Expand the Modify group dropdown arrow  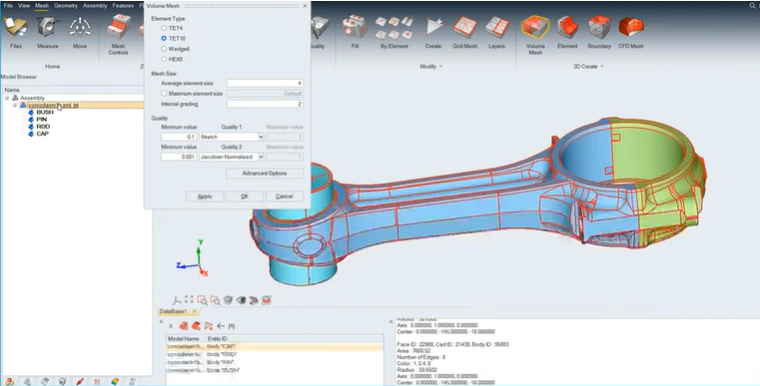tap(441, 66)
